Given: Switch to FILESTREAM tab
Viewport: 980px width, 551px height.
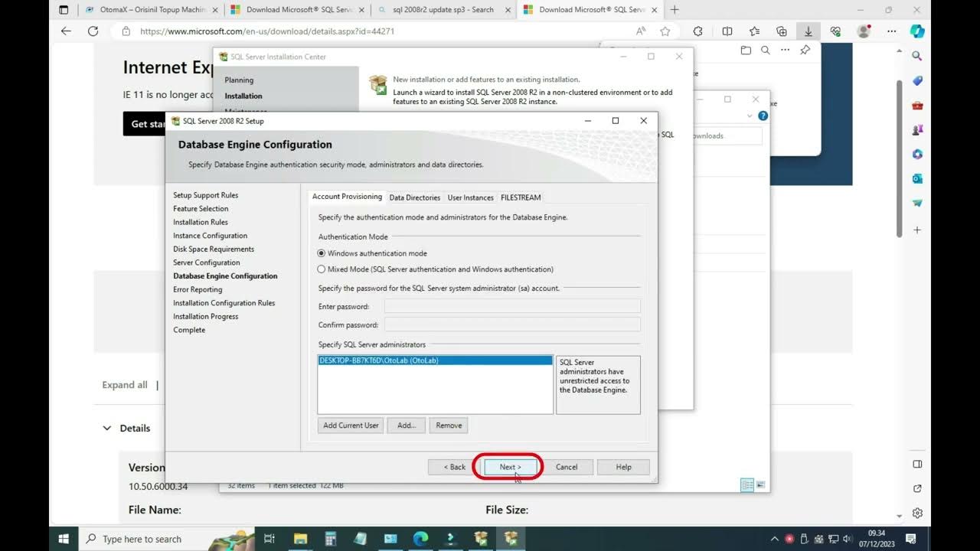Looking at the screenshot, I should 521,197.
